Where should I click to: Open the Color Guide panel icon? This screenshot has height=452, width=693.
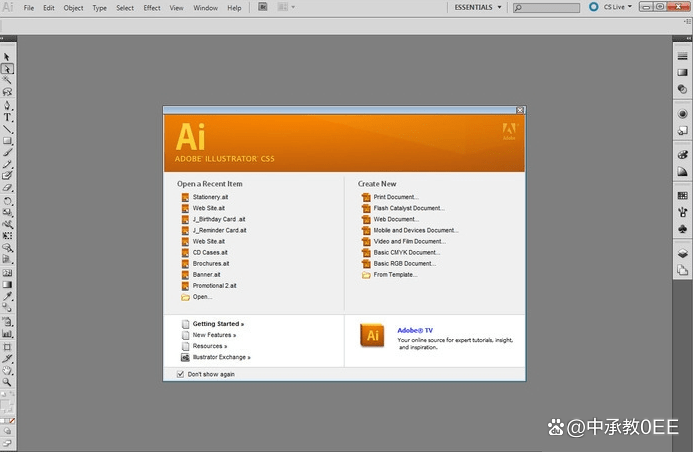tap(682, 171)
